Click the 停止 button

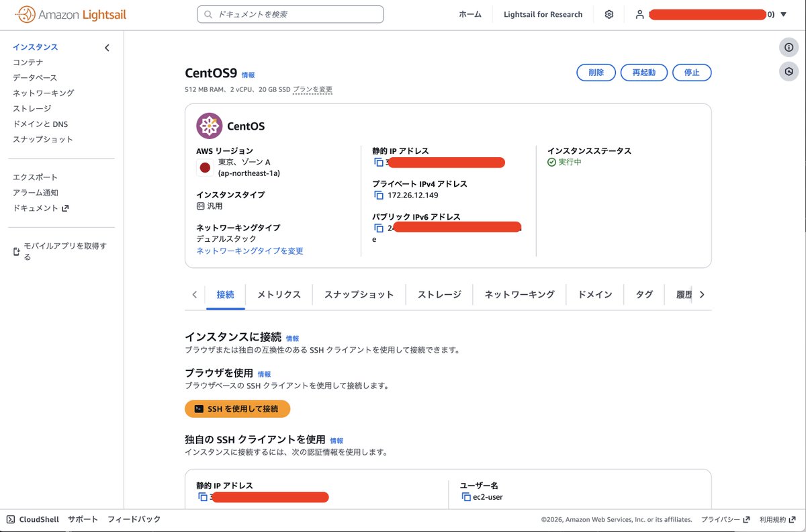[691, 73]
